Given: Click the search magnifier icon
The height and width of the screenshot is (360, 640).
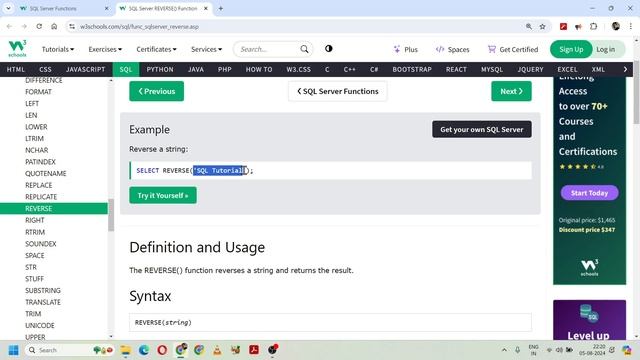Looking at the screenshot, I should [304, 49].
